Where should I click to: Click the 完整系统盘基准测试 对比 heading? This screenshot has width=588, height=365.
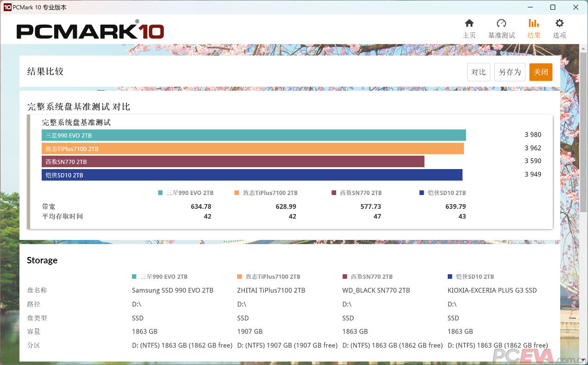(79, 107)
